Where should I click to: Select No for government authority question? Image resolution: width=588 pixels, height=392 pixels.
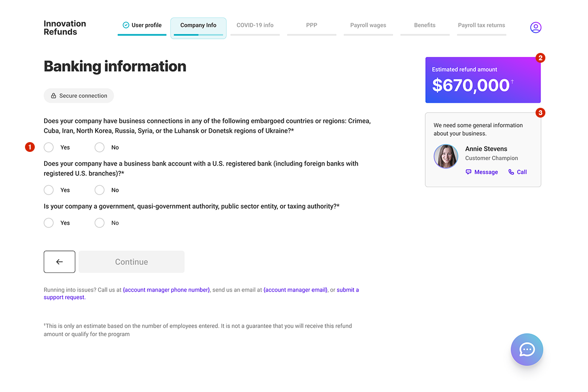coord(99,223)
